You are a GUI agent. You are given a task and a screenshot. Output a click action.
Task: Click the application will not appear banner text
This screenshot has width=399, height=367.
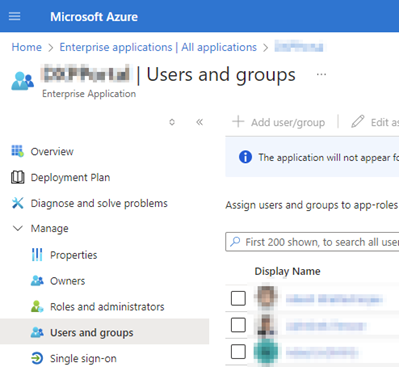coord(328,157)
